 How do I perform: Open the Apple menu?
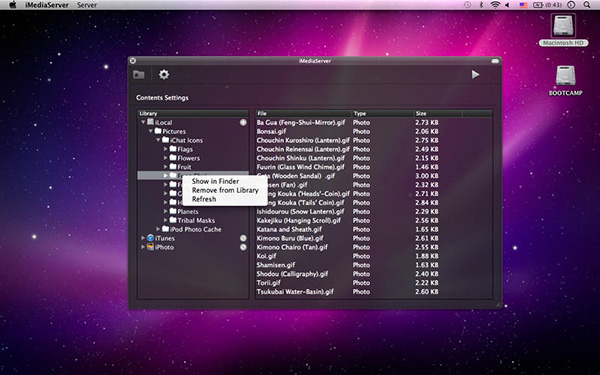13,5
